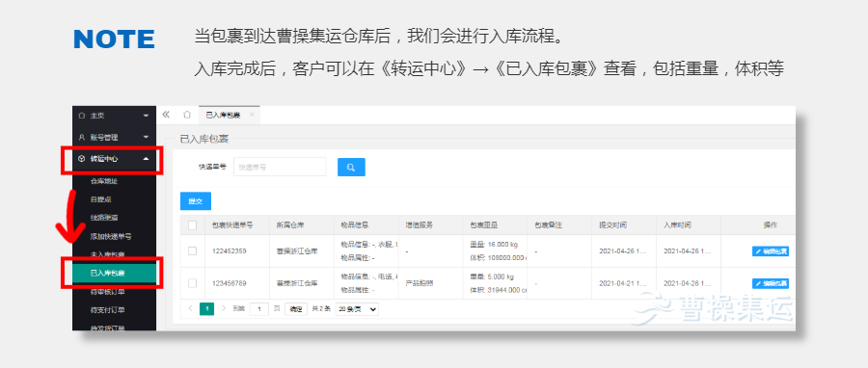Go to the previous page arrow
Screen dimensions: 868x368
[x=190, y=309]
